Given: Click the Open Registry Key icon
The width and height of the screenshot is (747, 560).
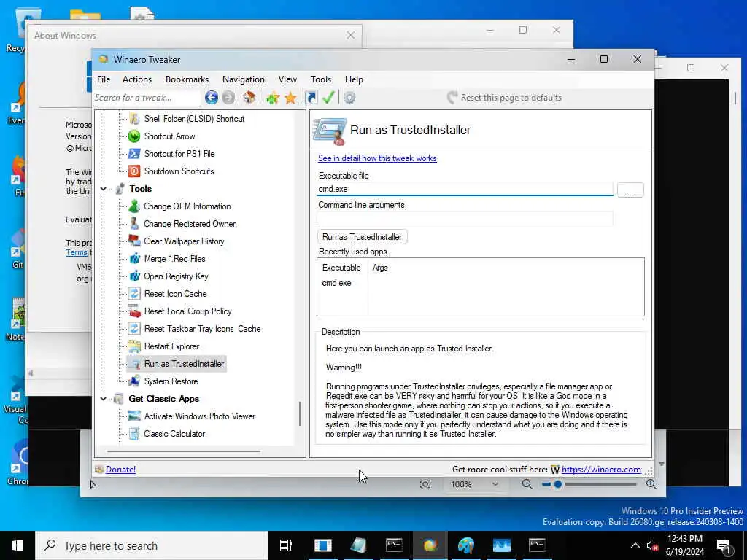Looking at the screenshot, I should (x=134, y=276).
